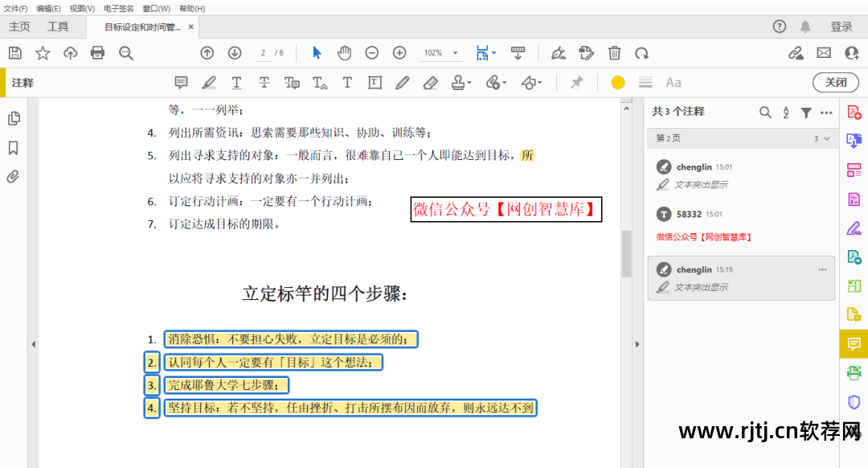Collapse the left navigation pane arrow
Screen dimensions: 868x468
pyautogui.click(x=33, y=344)
